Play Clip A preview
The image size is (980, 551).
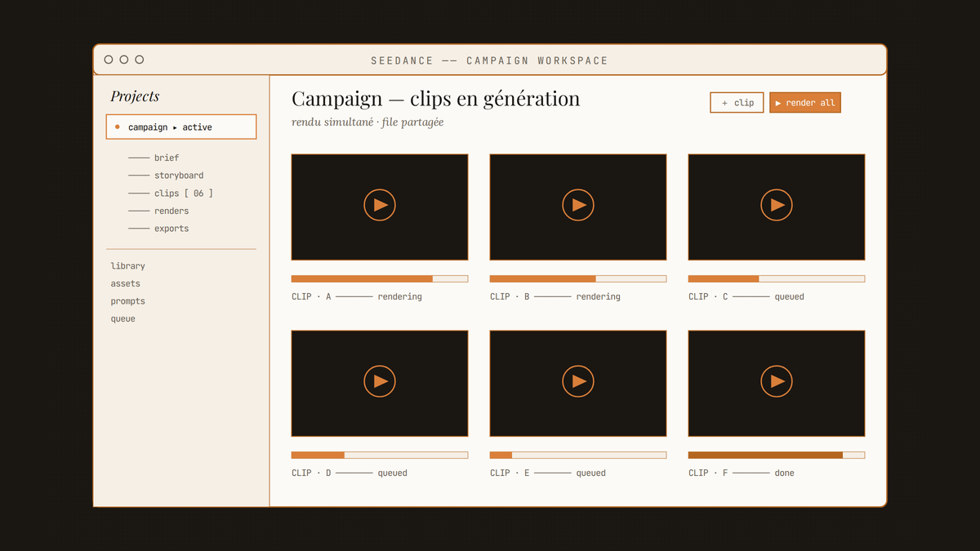(x=380, y=205)
